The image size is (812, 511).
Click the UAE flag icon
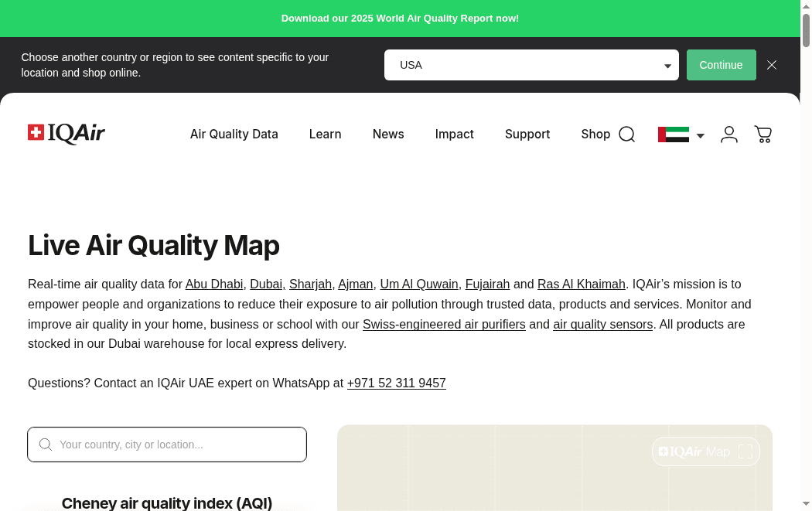[674, 134]
